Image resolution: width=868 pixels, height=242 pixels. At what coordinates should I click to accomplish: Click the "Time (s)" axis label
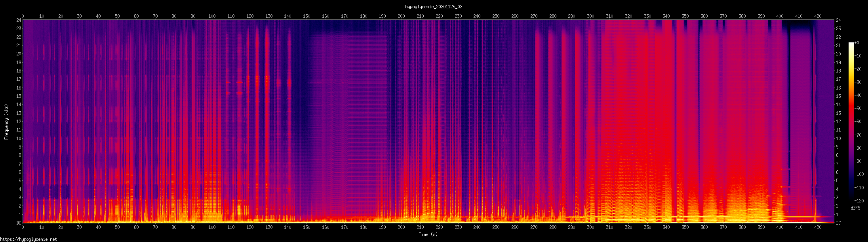point(428,234)
